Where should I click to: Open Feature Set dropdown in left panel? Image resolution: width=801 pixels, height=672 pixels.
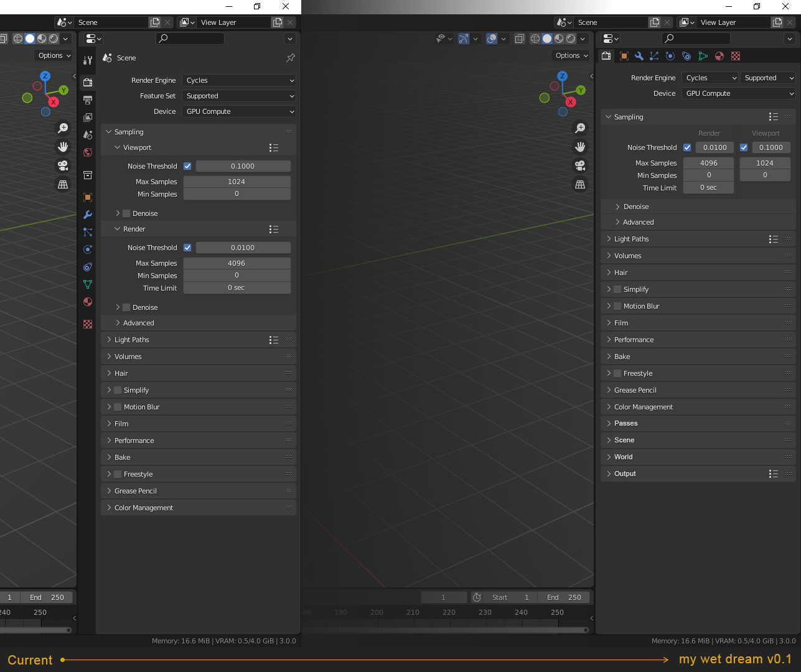(239, 96)
